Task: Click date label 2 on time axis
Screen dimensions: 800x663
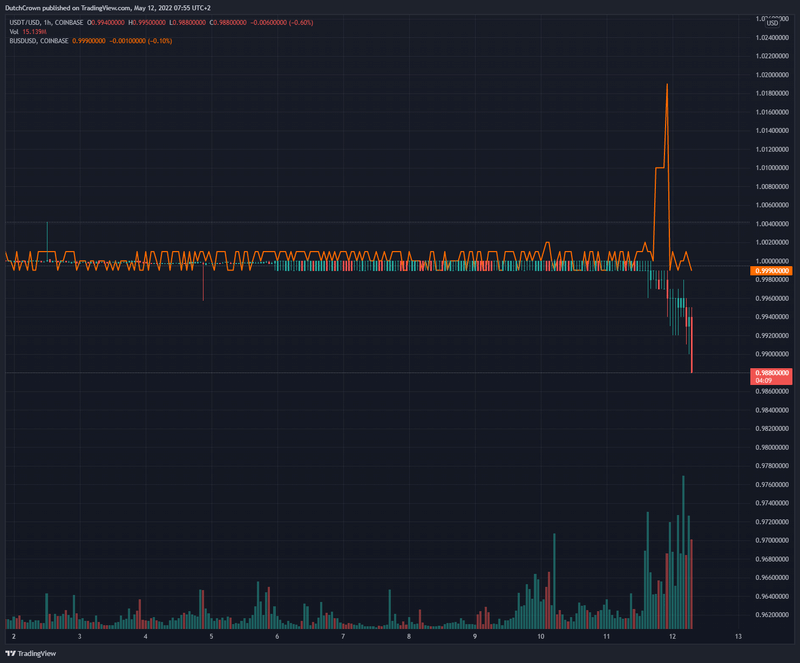Action: pos(14,636)
